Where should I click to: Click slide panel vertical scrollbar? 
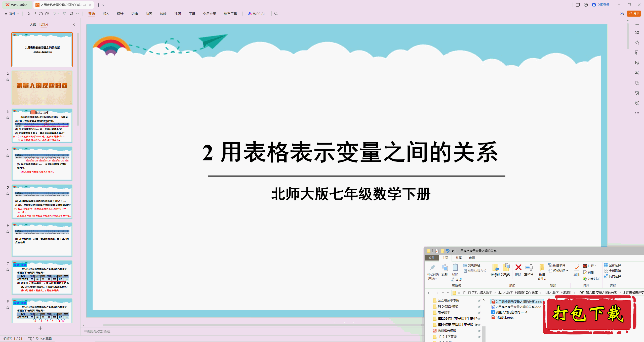pyautogui.click(x=78, y=79)
